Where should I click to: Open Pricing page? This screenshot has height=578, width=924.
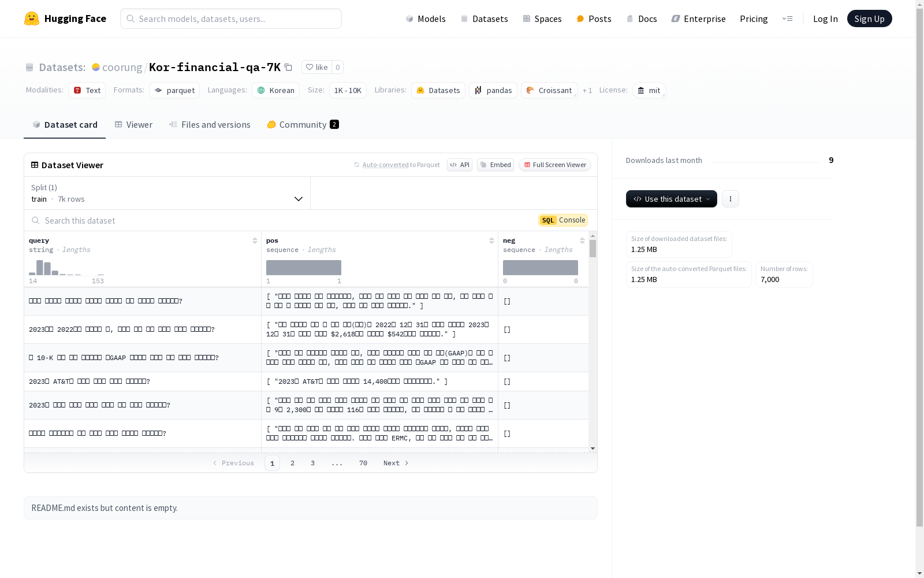(754, 18)
